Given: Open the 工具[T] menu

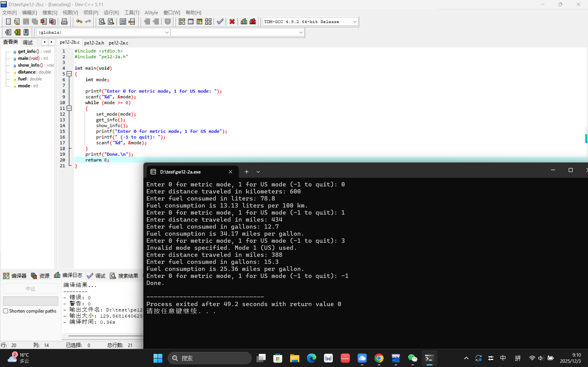Looking at the screenshot, I should (132, 13).
